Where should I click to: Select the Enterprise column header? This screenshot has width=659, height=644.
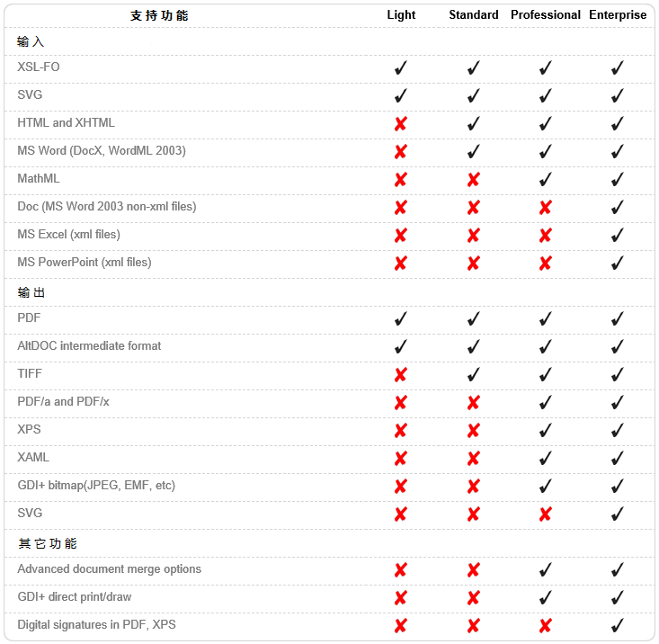pos(618,15)
